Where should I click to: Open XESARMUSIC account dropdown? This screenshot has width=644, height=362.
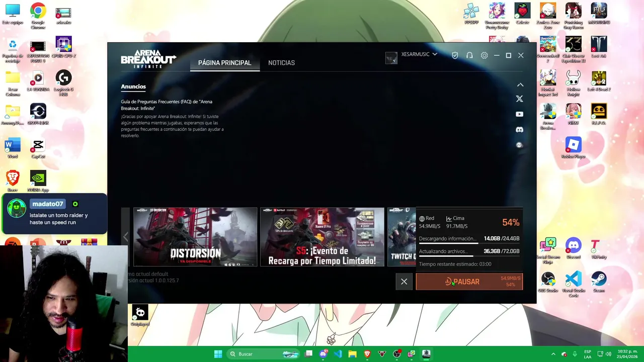tap(419, 54)
